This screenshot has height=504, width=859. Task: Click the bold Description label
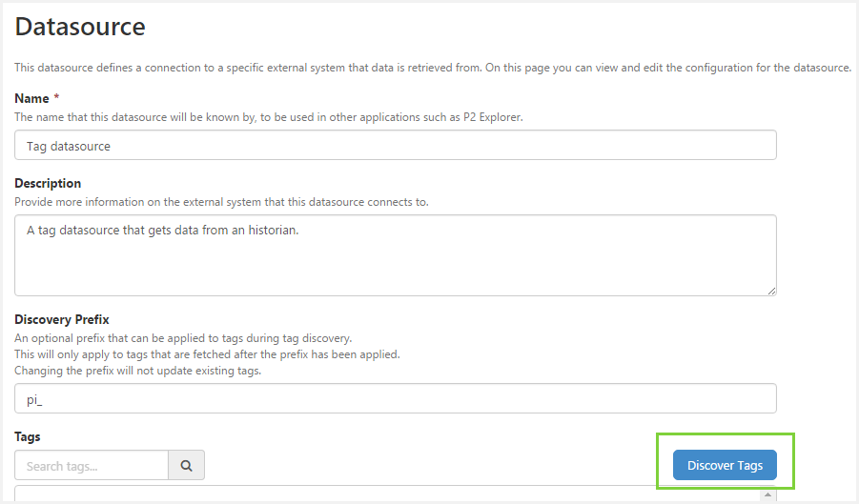48,183
